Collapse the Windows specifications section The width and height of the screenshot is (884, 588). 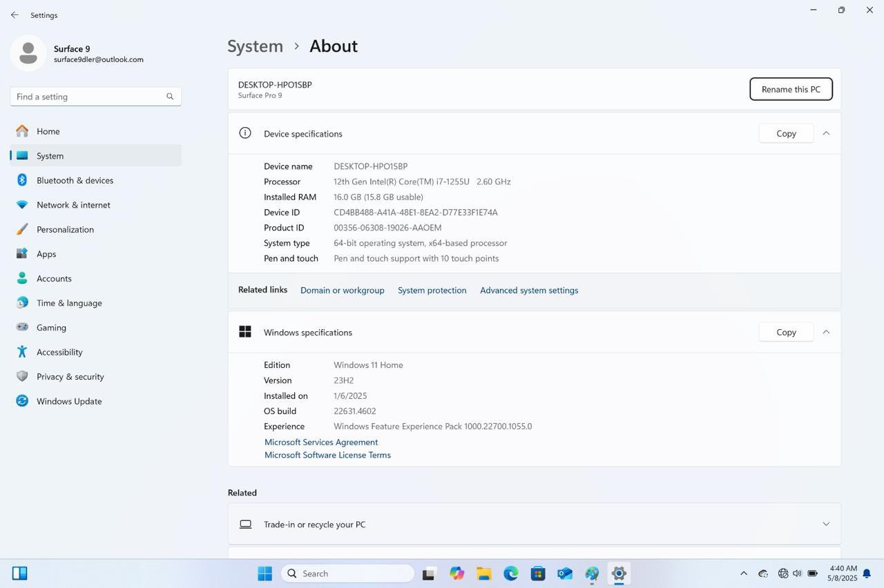tap(826, 332)
